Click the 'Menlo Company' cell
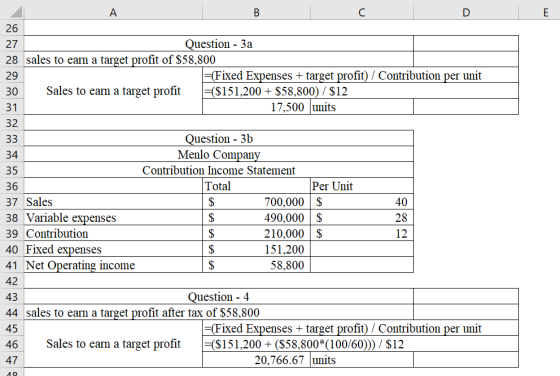The height and width of the screenshot is (376, 560). point(219,155)
